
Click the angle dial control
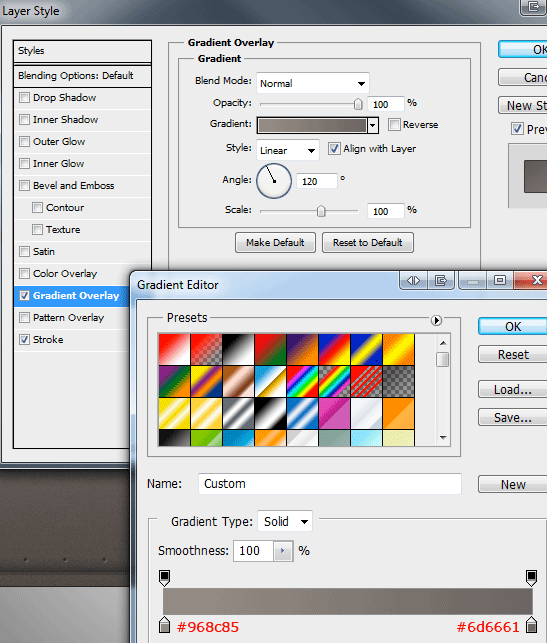(274, 181)
